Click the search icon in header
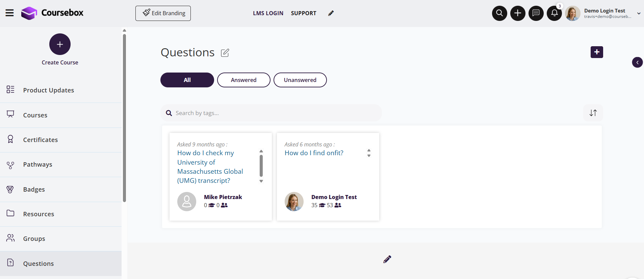The width and height of the screenshot is (644, 279). point(499,13)
